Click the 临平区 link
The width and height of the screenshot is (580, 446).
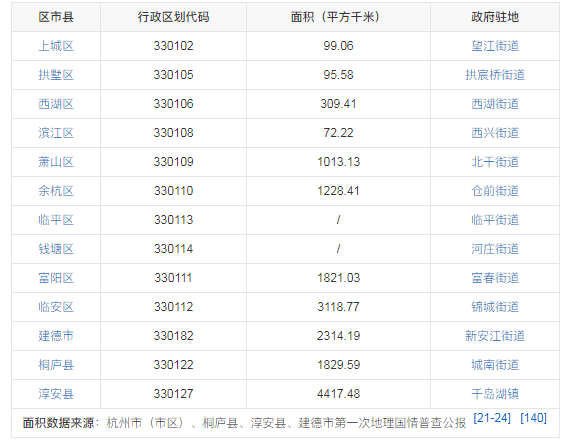(x=56, y=220)
